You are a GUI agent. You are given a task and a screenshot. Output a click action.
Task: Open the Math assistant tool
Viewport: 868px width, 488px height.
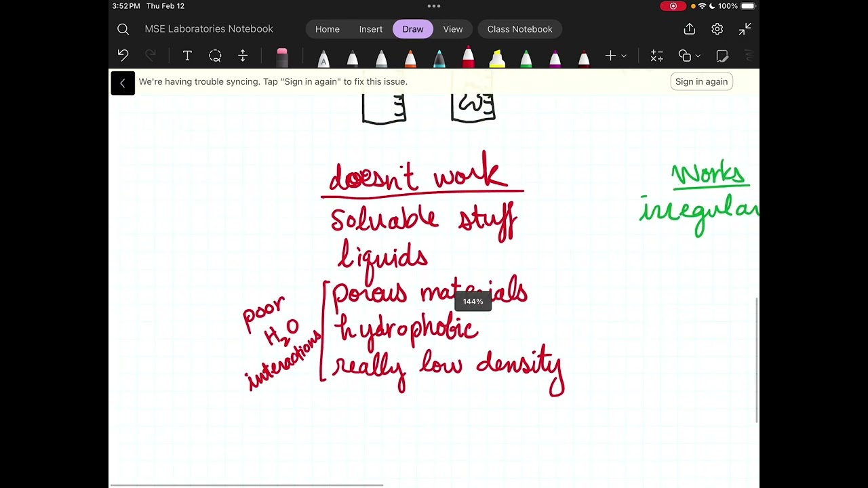656,56
